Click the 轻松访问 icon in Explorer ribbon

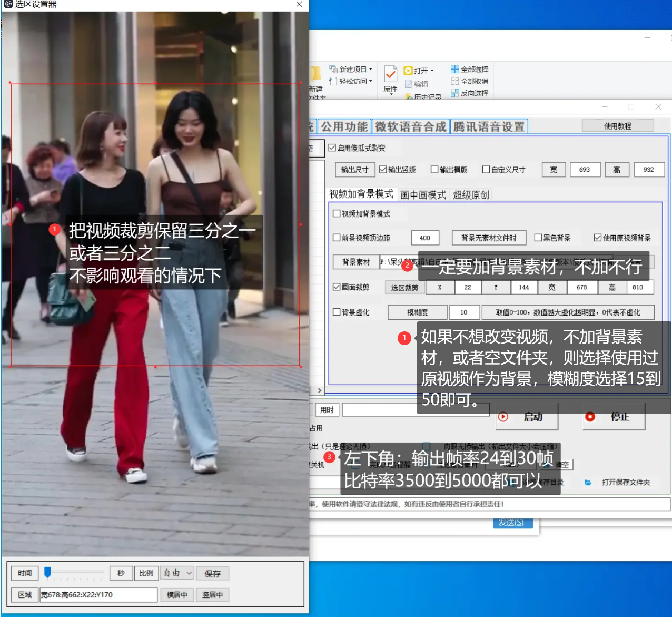[x=333, y=81]
